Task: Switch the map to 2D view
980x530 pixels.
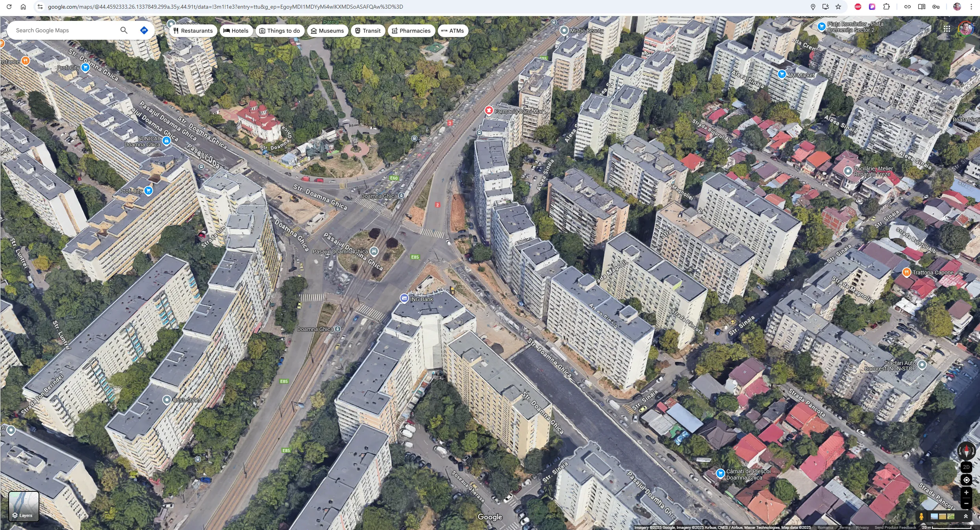Action: click(x=966, y=467)
